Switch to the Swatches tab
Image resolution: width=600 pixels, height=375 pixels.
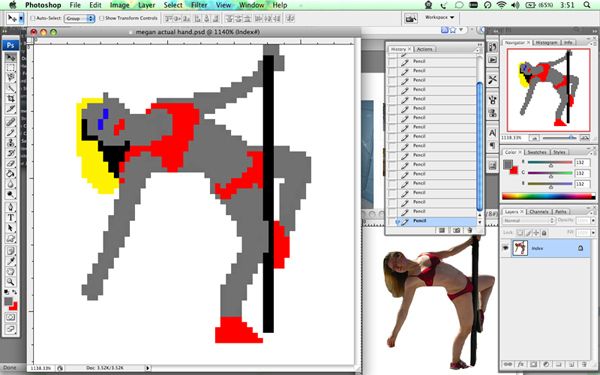click(537, 152)
